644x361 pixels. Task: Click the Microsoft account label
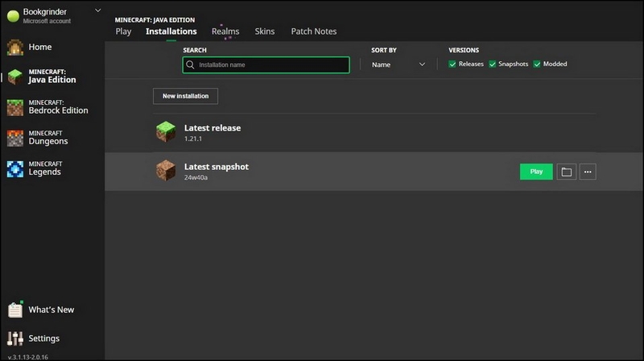[x=47, y=21]
